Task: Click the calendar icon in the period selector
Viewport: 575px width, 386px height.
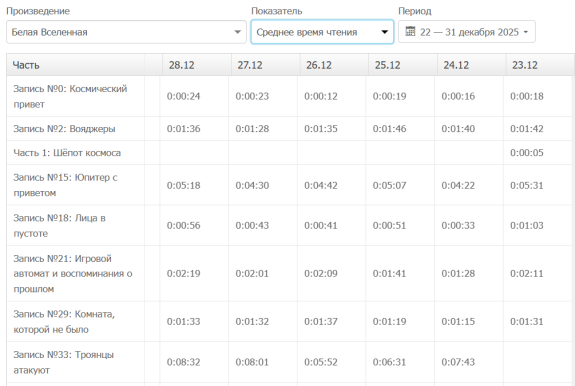Action: tap(410, 32)
